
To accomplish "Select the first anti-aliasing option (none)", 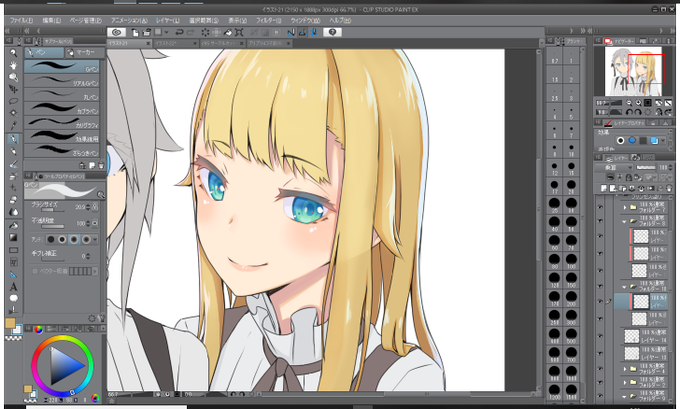I will [x=51, y=239].
